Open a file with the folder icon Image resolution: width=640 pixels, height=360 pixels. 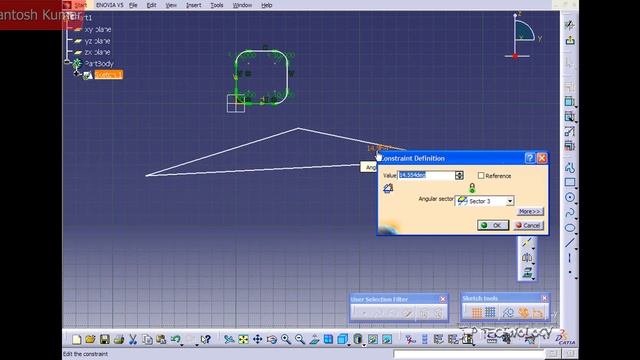point(90,340)
